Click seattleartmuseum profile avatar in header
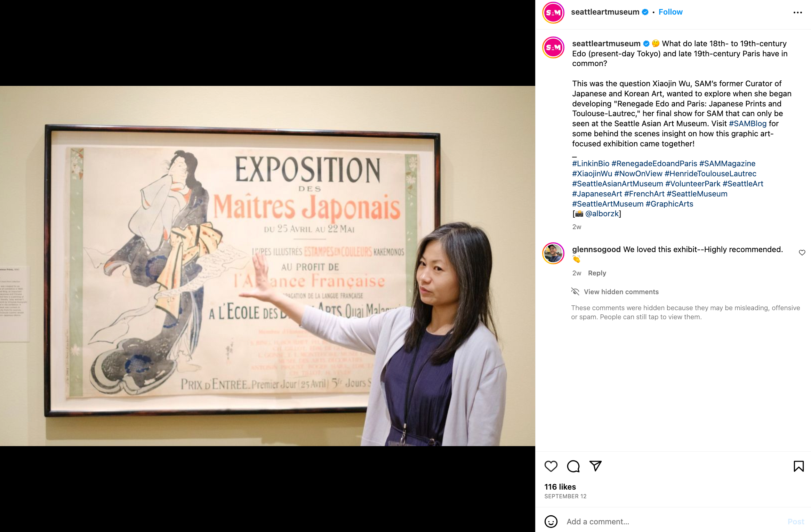 coord(553,13)
